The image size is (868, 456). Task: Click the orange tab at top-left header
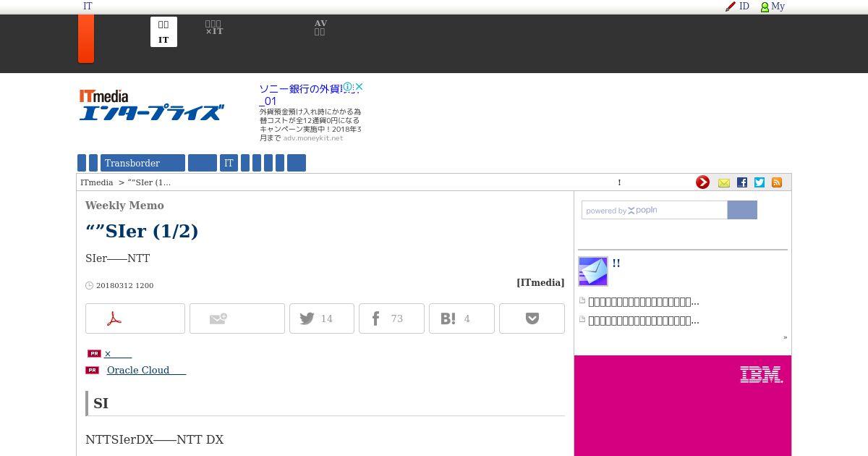coord(86,38)
